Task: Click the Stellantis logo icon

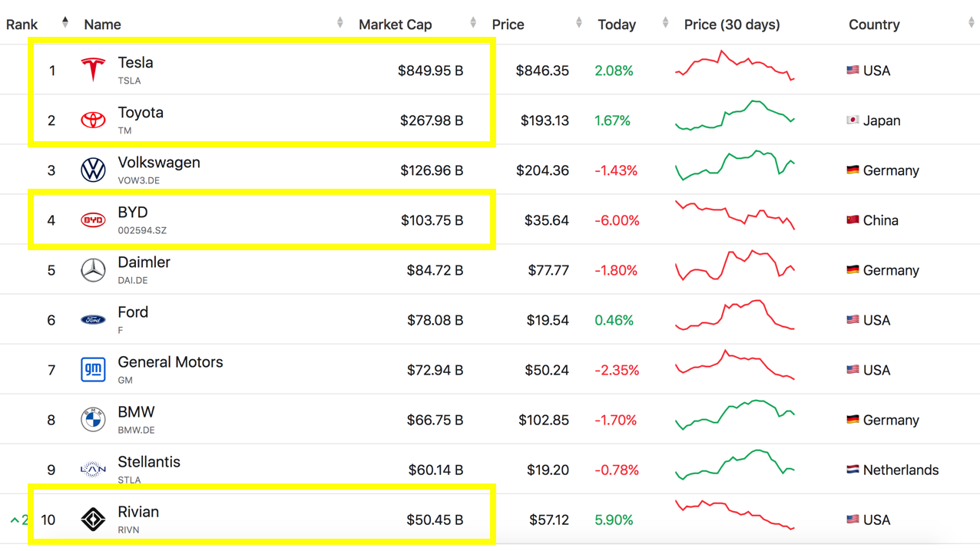Action: 93,469
